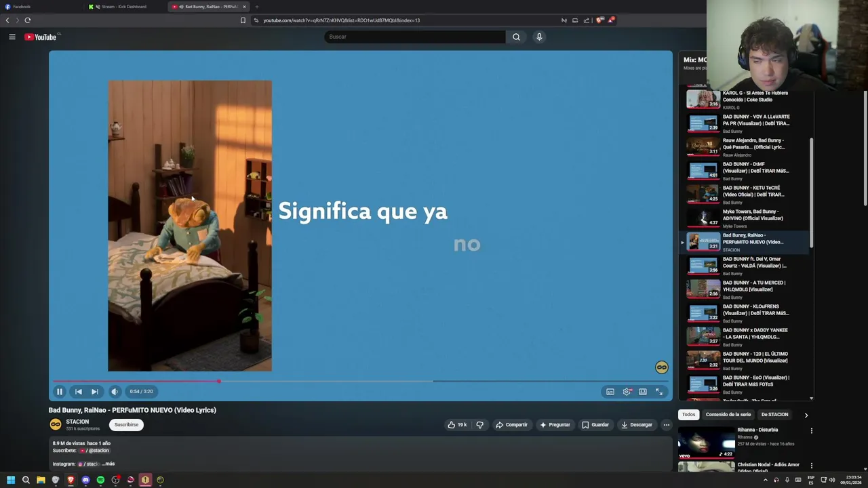Go to YouTube home via logo
Image resolution: width=868 pixels, height=488 pixels.
(41, 37)
